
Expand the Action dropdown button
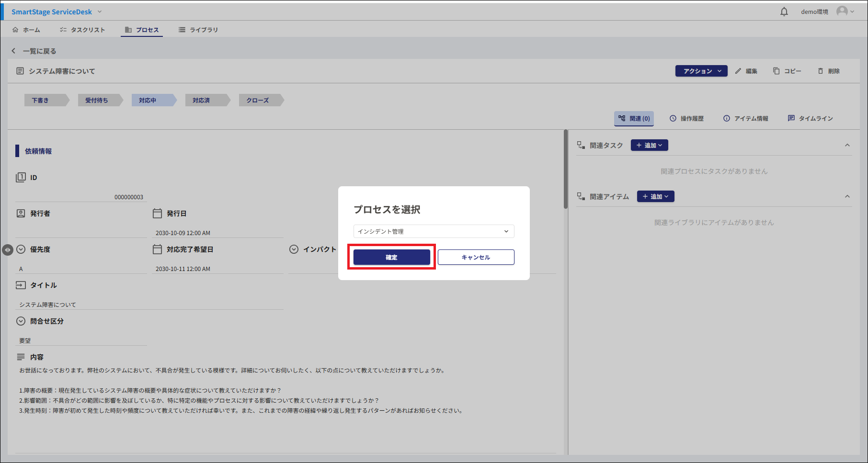pyautogui.click(x=701, y=71)
